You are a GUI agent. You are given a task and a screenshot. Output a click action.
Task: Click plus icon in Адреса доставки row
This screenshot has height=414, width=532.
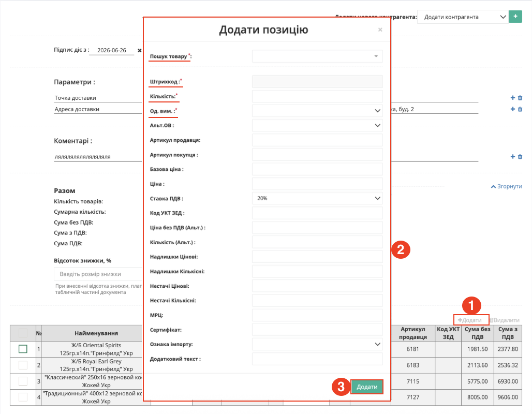513,109
